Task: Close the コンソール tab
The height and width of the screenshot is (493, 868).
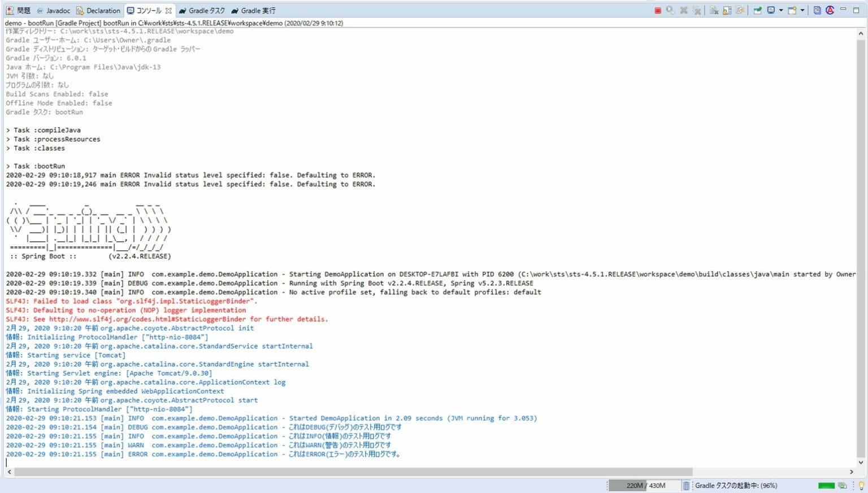Action: (168, 11)
